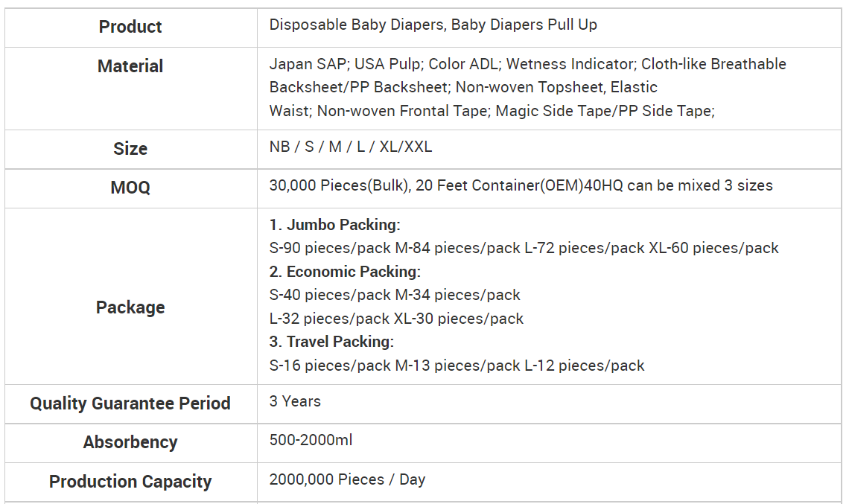Click the '500-2000ml' absorbency value
Viewport: 849px width, 504px height.
pyautogui.click(x=311, y=440)
